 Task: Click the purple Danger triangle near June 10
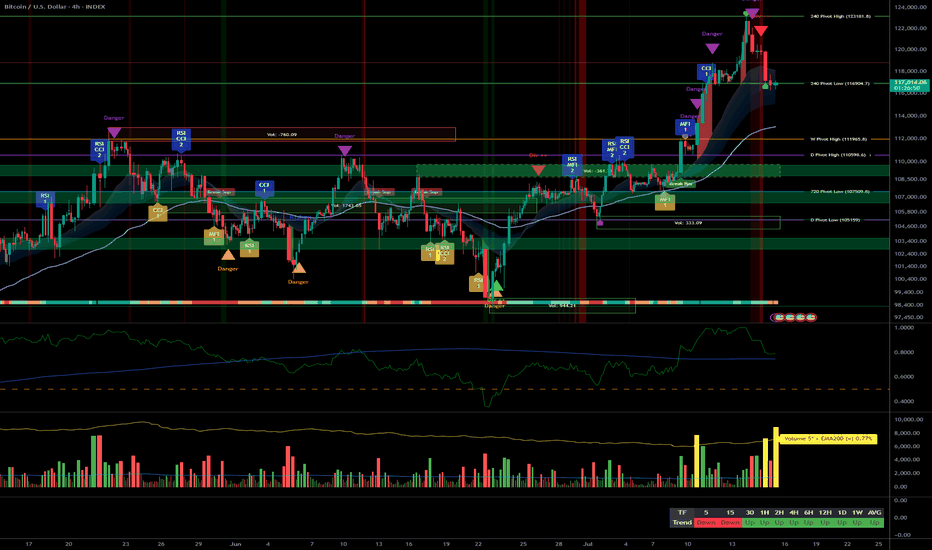click(345, 151)
